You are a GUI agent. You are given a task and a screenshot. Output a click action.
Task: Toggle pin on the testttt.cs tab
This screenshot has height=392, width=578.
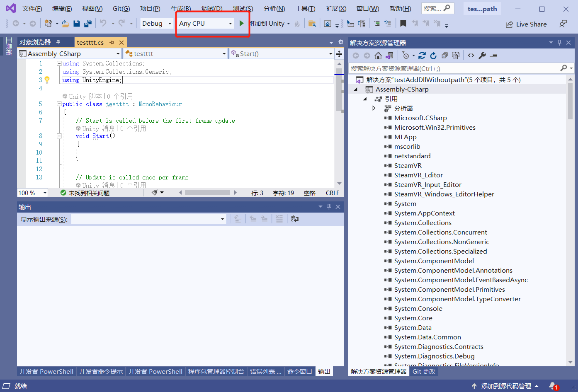pyautogui.click(x=112, y=43)
